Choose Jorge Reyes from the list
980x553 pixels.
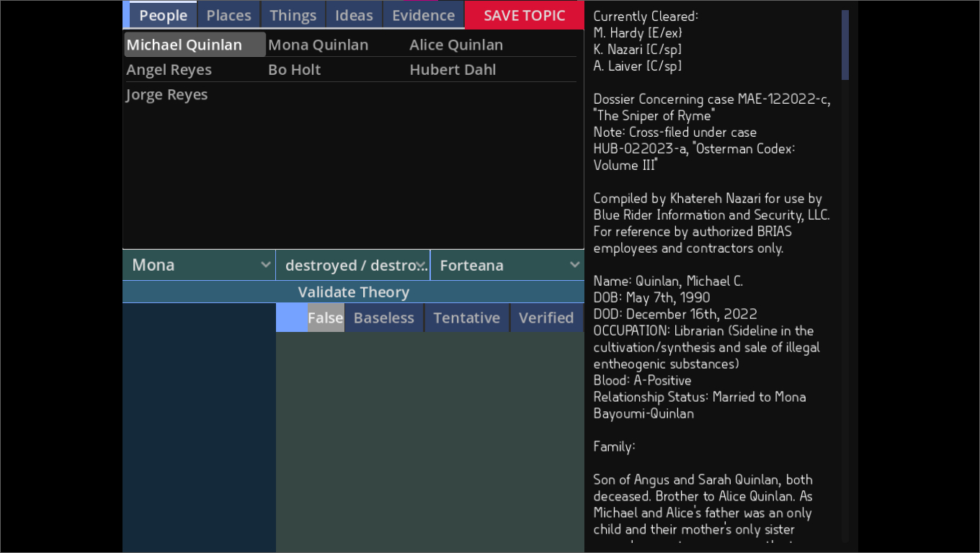167,95
